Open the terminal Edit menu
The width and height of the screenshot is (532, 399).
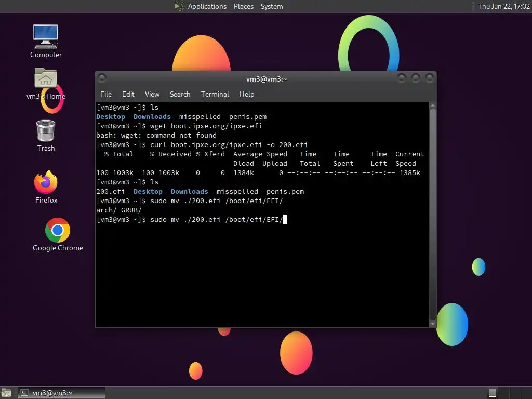point(128,95)
